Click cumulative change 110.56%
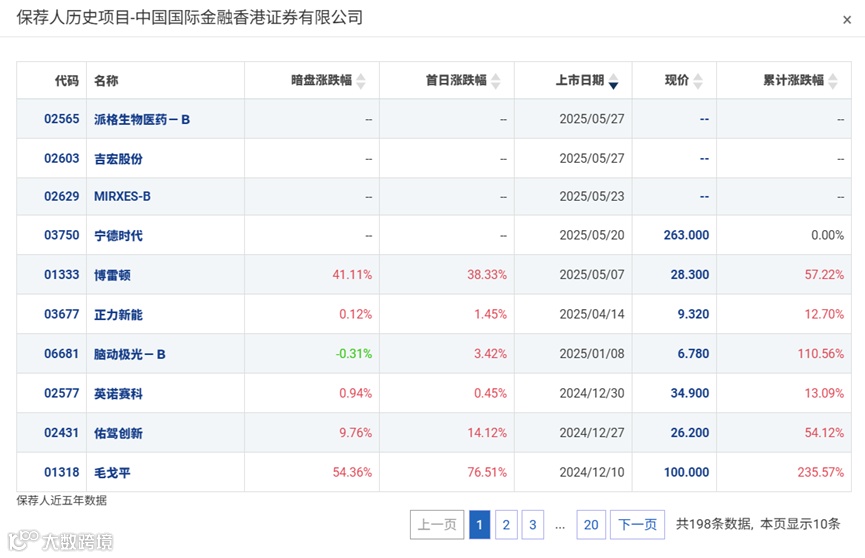 821,354
